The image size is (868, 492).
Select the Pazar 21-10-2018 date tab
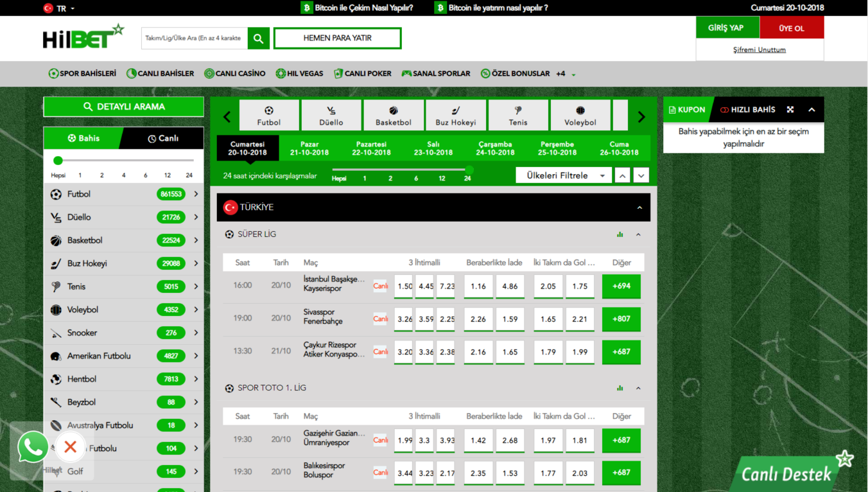click(309, 148)
